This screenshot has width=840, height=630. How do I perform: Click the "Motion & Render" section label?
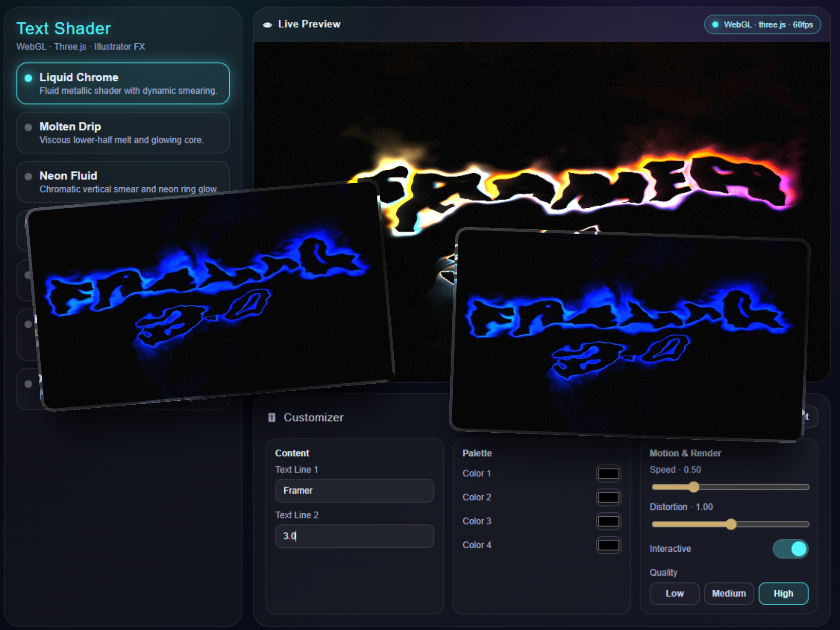point(685,453)
